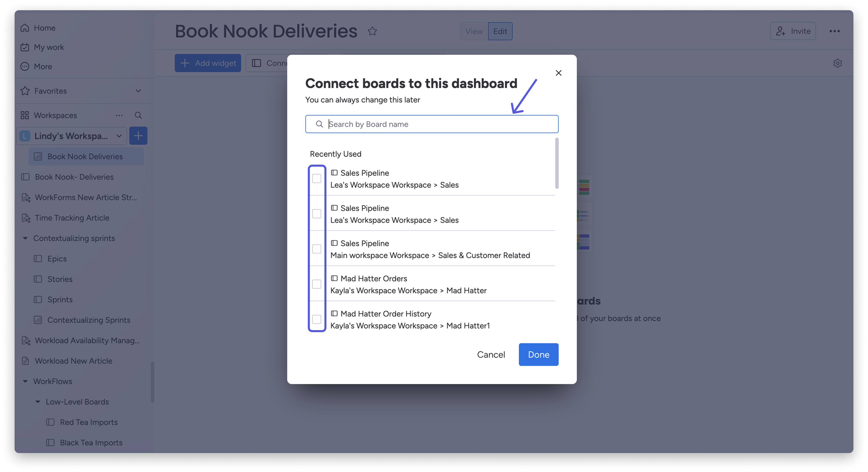This screenshot has width=868, height=472.
Task: Switch to Edit mode
Action: (500, 31)
